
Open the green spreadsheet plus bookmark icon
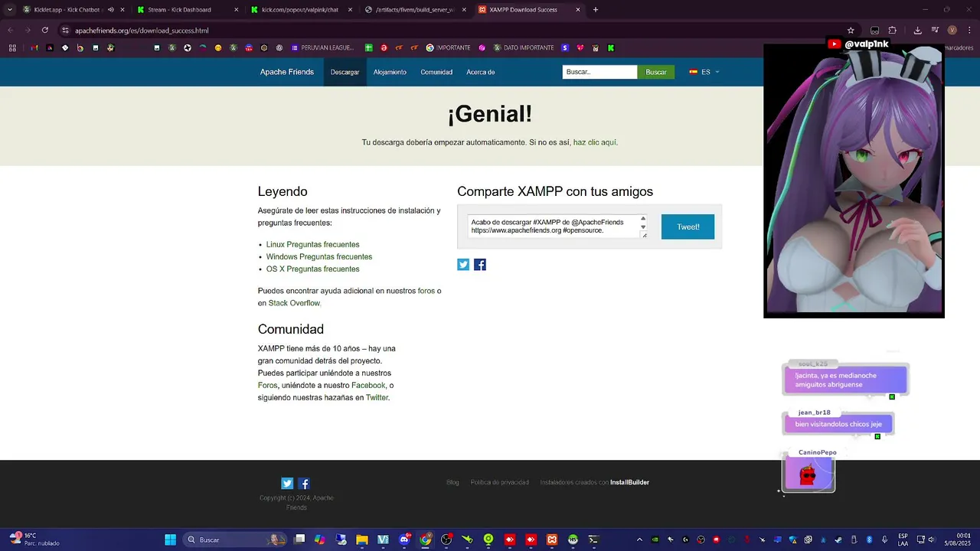click(x=368, y=47)
